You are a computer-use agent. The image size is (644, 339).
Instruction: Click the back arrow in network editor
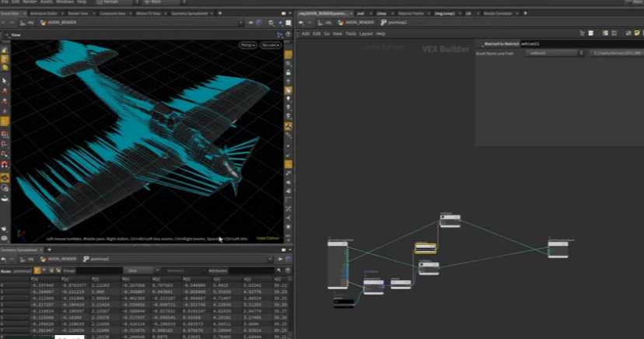301,23
